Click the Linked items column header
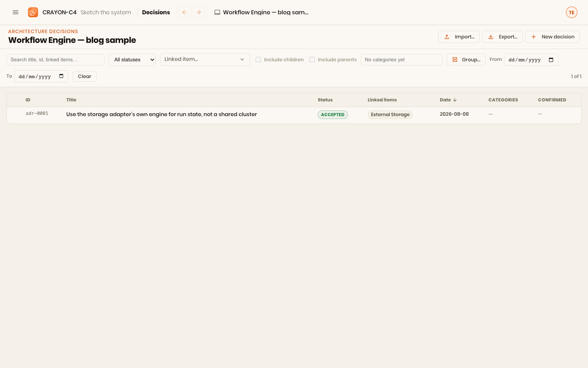This screenshot has height=368, width=588. 382,100
